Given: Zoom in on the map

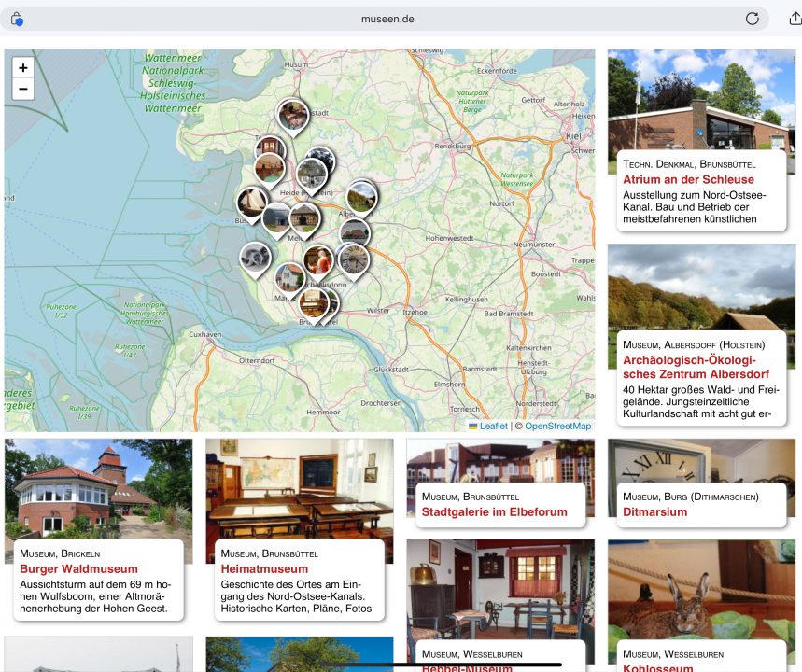Looking at the screenshot, I should point(22,68).
